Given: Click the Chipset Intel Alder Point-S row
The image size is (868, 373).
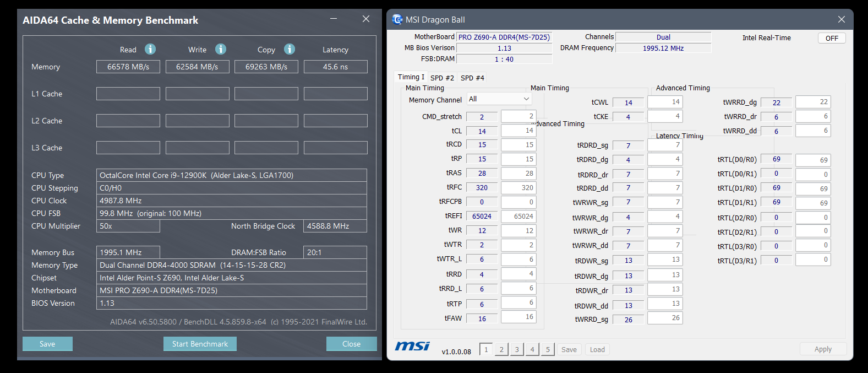Looking at the screenshot, I should [232, 278].
